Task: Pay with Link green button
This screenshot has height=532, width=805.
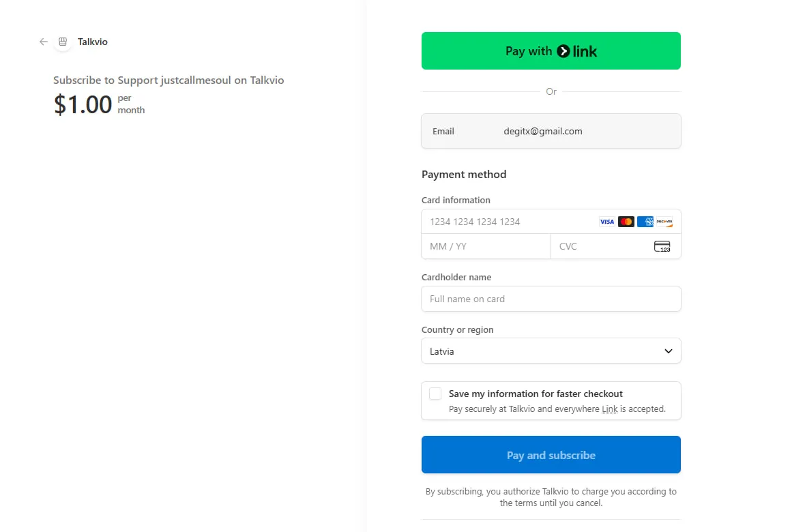Action: (551, 51)
